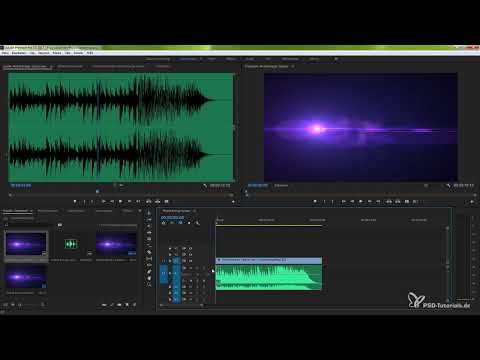
Task: Select the Slip tool
Action: pos(149,258)
